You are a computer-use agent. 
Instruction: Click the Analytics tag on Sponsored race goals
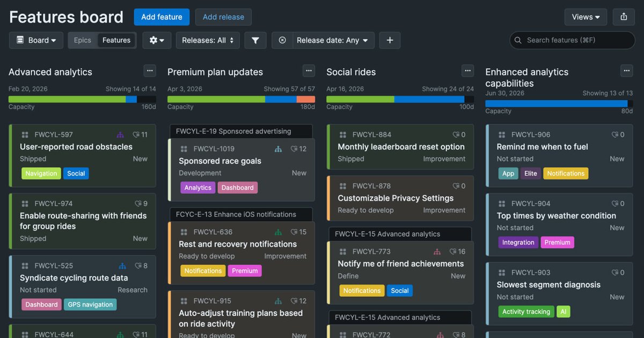click(197, 187)
